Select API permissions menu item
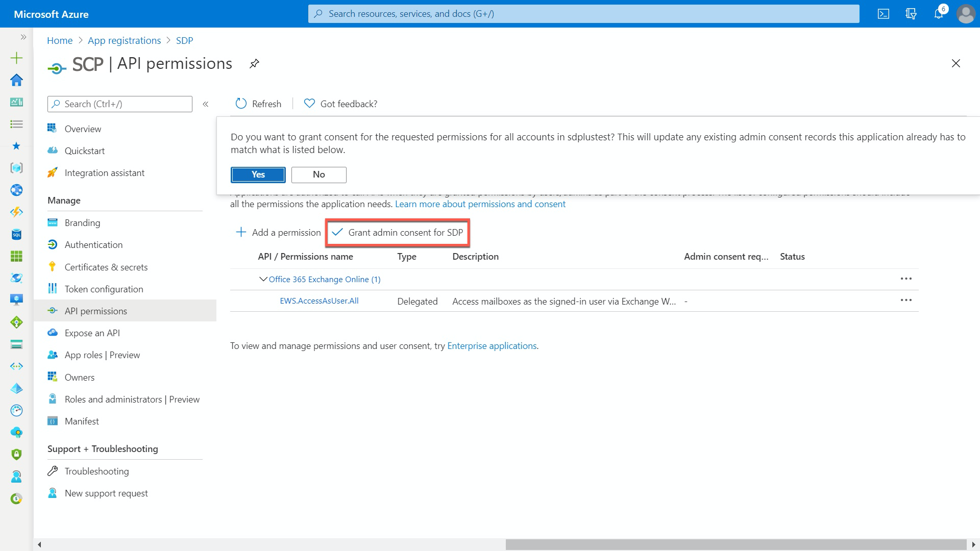Screen dimensions: 980x551 [125, 311]
